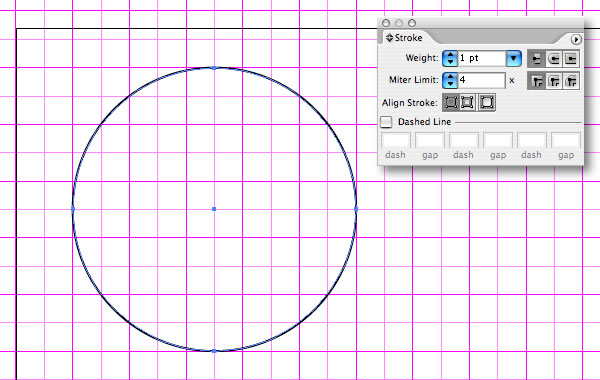
Task: Choose the Round Join corner style
Action: 554,81
